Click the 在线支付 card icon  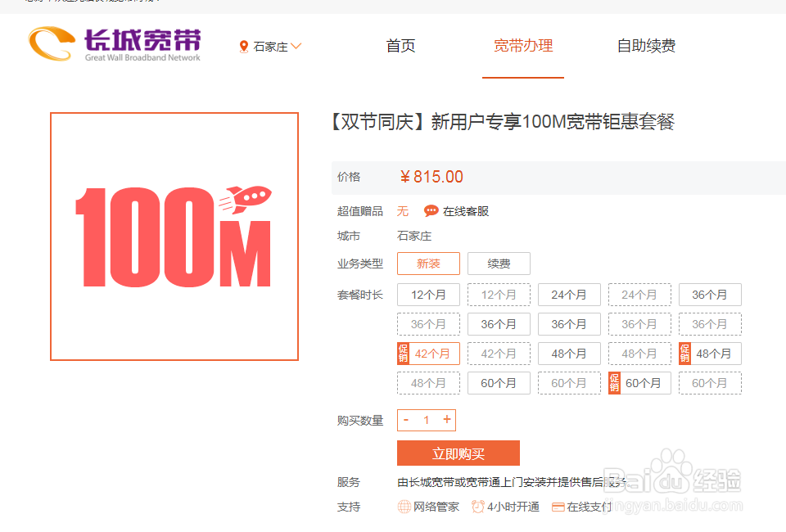558,507
